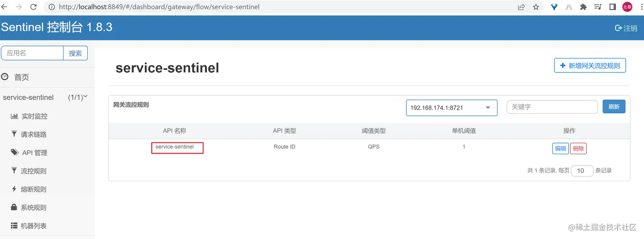644x239 pixels.
Task: Click the 网关流控规则 panel title
Action: pyautogui.click(x=131, y=105)
